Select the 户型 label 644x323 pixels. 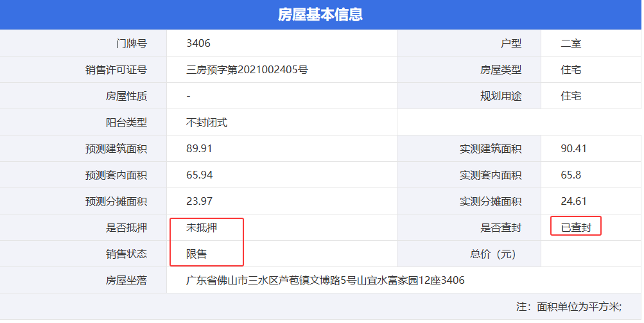pos(511,43)
